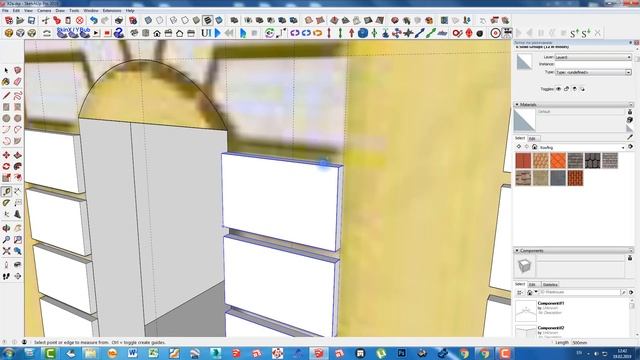This screenshot has height=360, width=640.
Task: Select the Protractor tool
Action: pos(6,202)
